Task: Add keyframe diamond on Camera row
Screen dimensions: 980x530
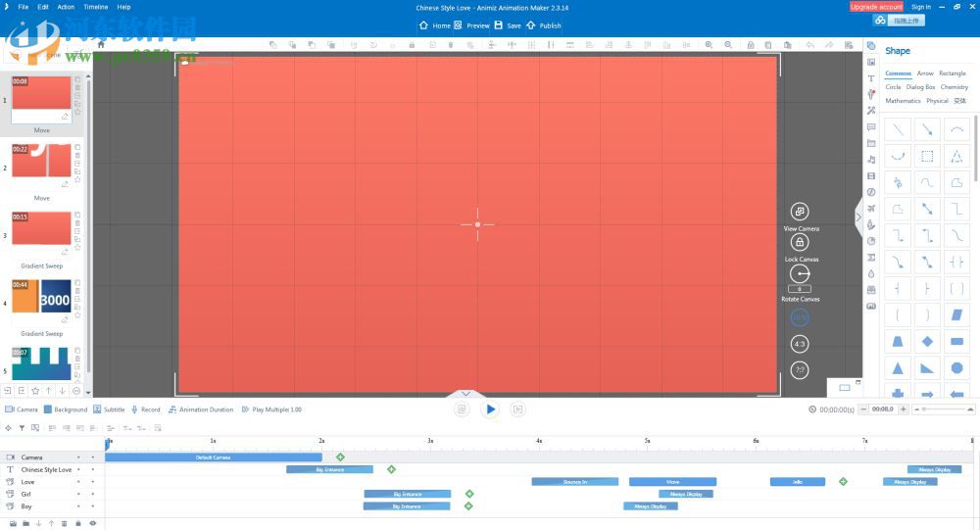Action: pos(340,457)
